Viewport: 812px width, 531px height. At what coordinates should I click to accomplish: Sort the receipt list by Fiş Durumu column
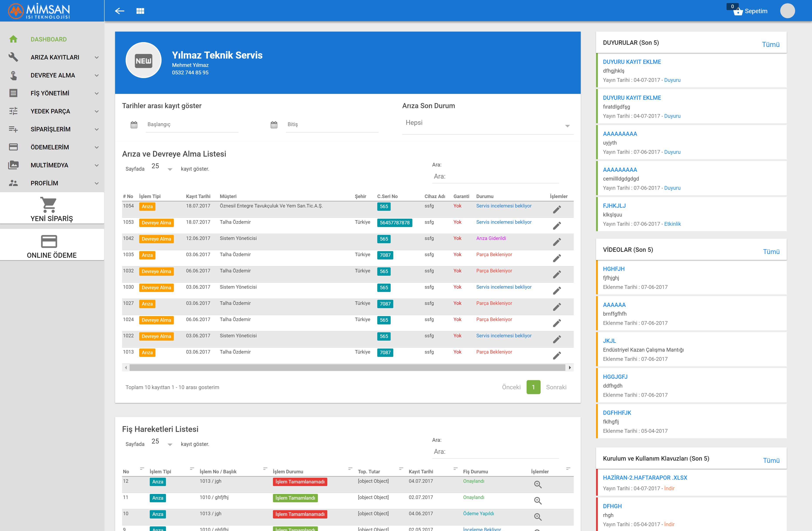tap(475, 471)
